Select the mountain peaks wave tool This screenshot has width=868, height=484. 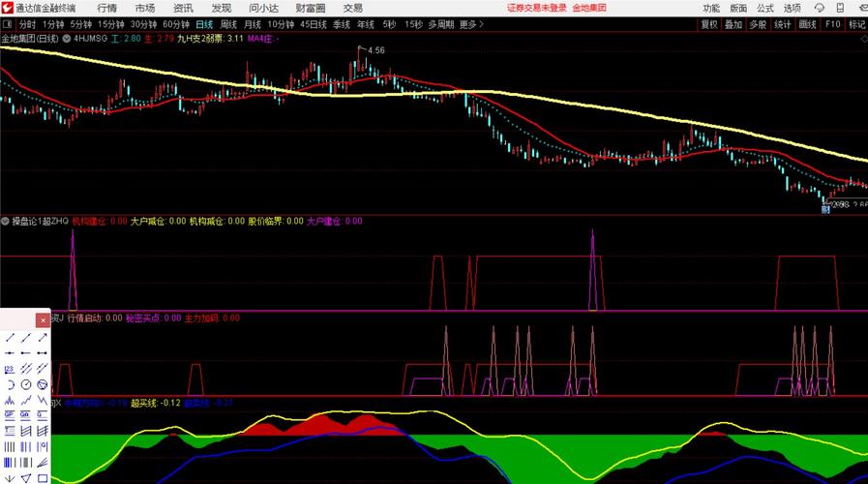[x=10, y=400]
